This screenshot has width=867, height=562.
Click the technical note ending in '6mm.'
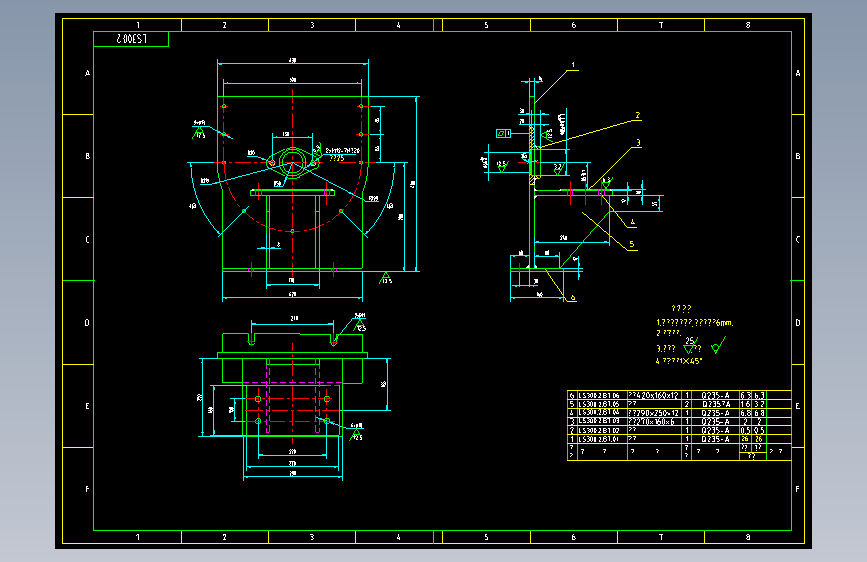[x=694, y=322]
